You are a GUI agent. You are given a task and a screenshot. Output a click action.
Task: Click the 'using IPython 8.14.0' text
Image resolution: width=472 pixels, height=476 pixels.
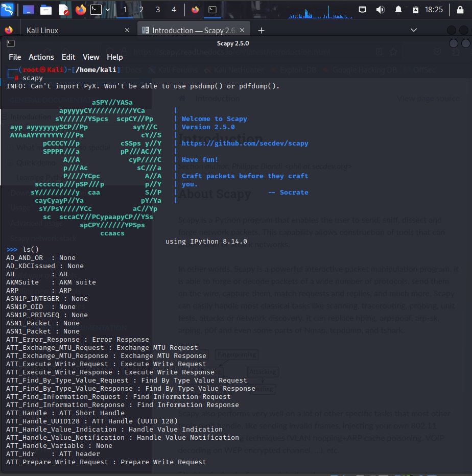pyautogui.click(x=206, y=242)
